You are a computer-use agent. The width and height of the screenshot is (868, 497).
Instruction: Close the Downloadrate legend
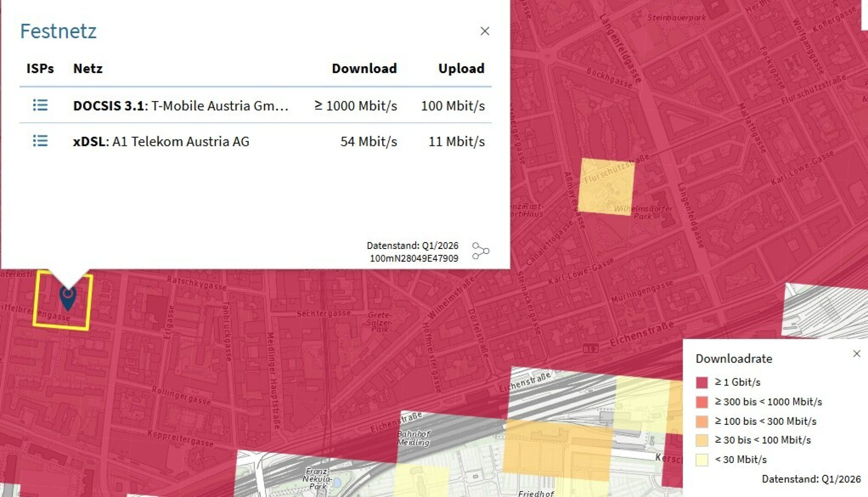857,353
